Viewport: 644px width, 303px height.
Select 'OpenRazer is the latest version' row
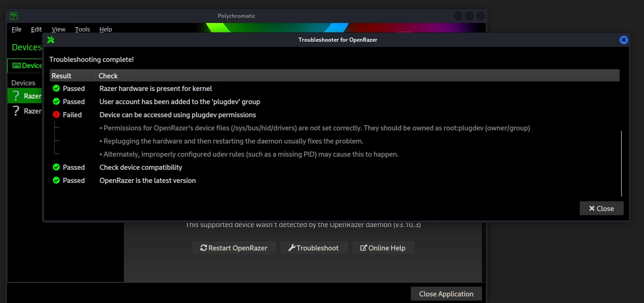point(335,180)
